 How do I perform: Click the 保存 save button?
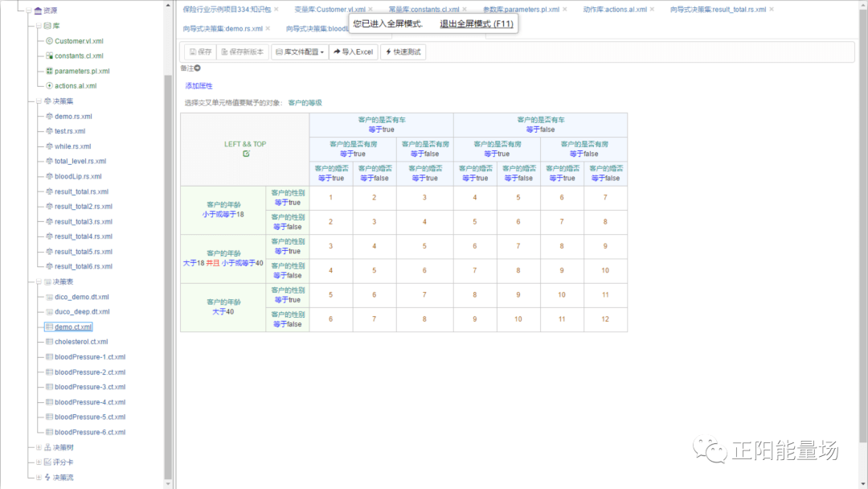(200, 52)
